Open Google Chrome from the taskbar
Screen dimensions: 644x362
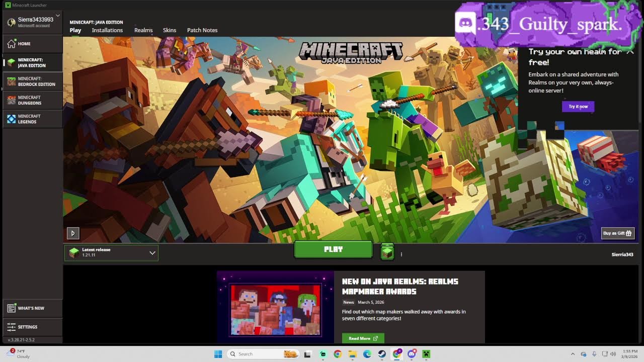(338, 354)
